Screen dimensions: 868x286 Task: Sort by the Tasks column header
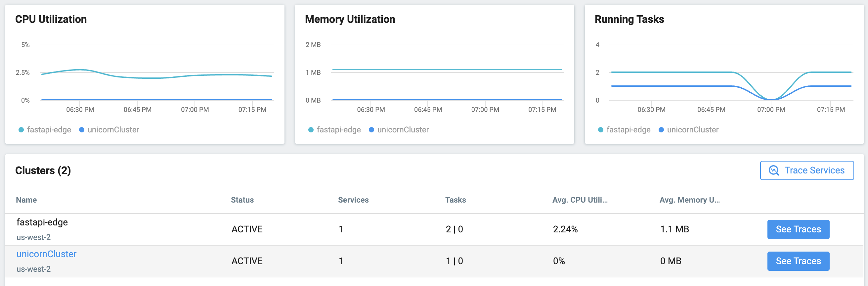click(456, 200)
